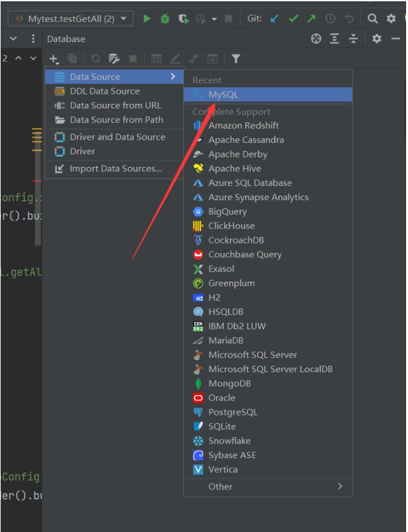Update project via Git blue arrow

click(274, 18)
